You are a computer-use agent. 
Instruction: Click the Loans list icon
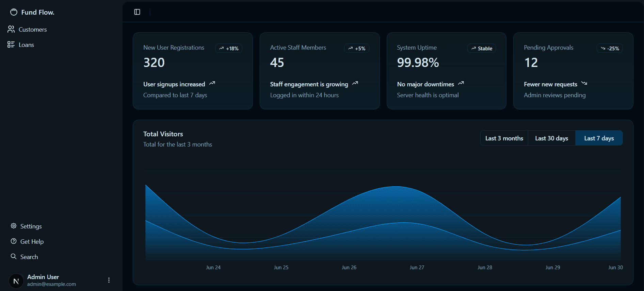(x=11, y=45)
